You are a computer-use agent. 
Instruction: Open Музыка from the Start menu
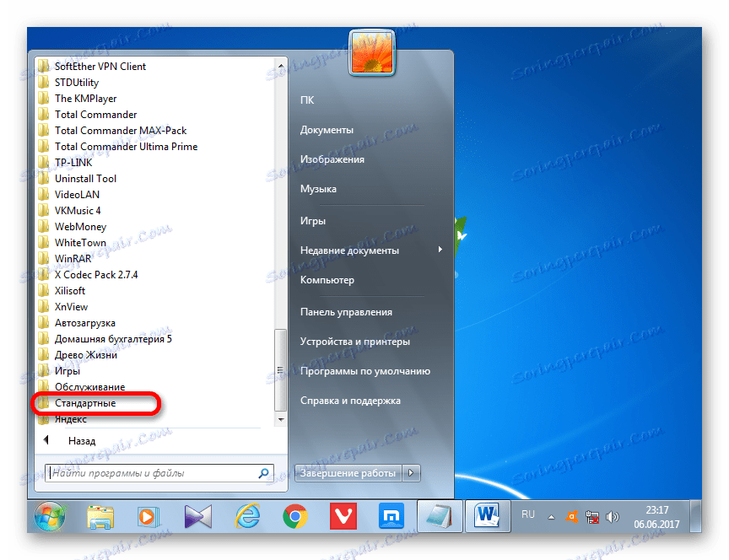click(318, 189)
